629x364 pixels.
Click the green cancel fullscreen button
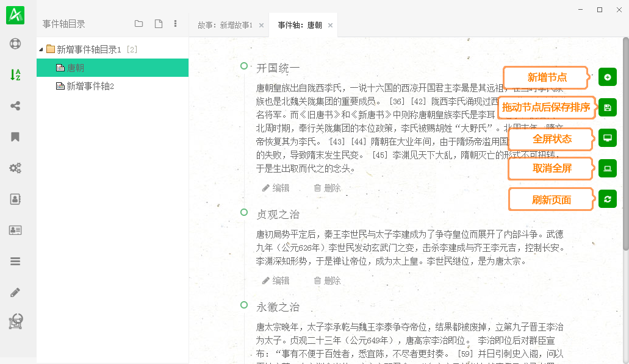(607, 168)
